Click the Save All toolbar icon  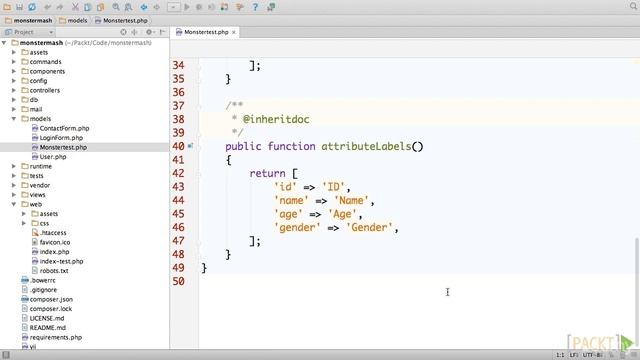(19, 7)
